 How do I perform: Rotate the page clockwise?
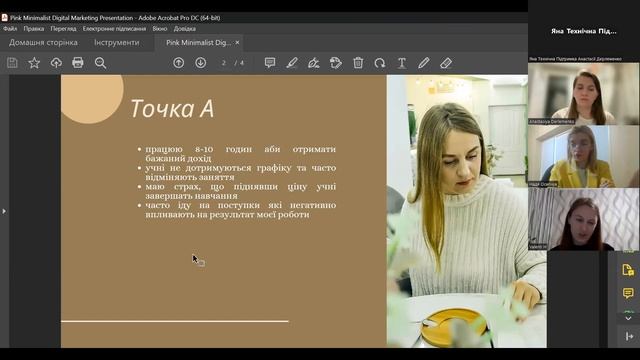[380, 63]
